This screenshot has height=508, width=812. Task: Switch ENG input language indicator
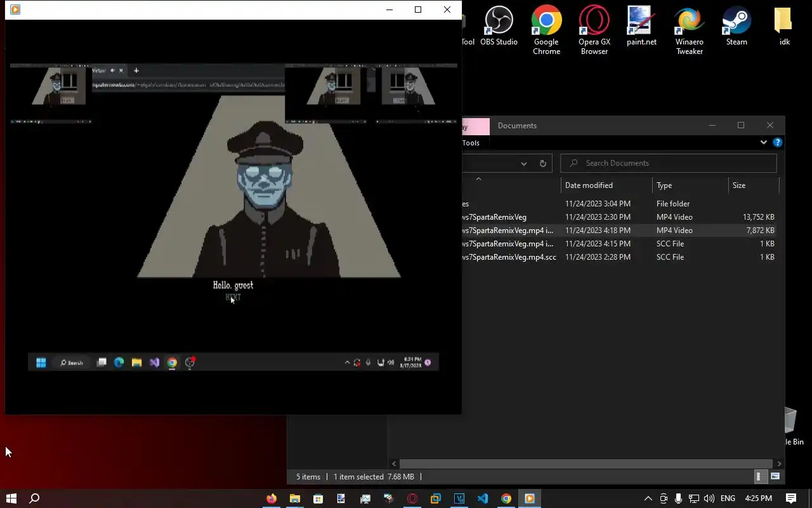[x=728, y=498]
